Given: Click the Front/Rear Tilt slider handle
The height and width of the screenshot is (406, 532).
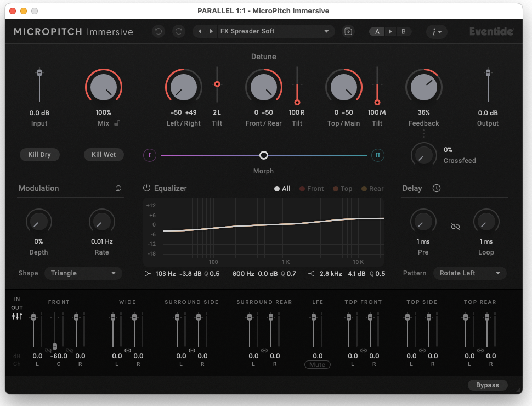Looking at the screenshot, I should (x=297, y=102).
